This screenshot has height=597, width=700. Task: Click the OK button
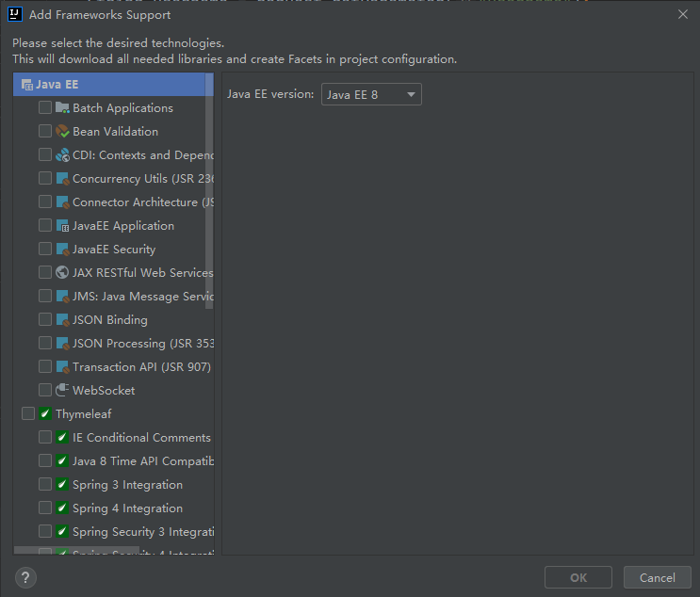(x=578, y=578)
